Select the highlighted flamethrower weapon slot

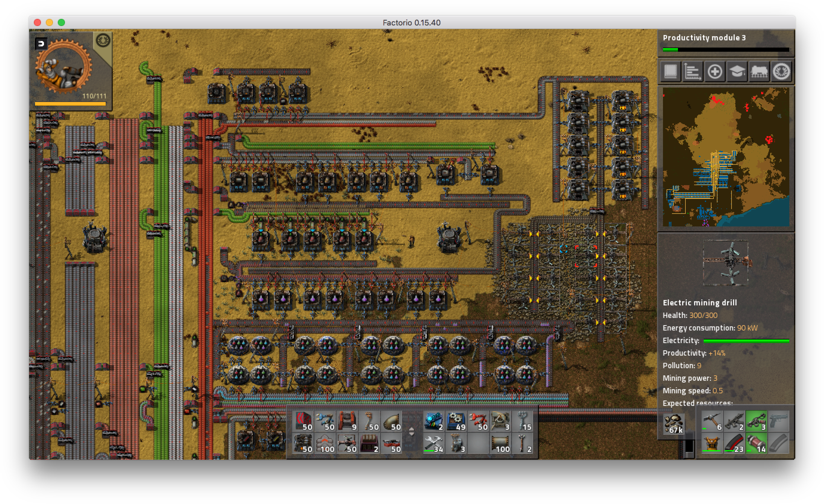(756, 422)
